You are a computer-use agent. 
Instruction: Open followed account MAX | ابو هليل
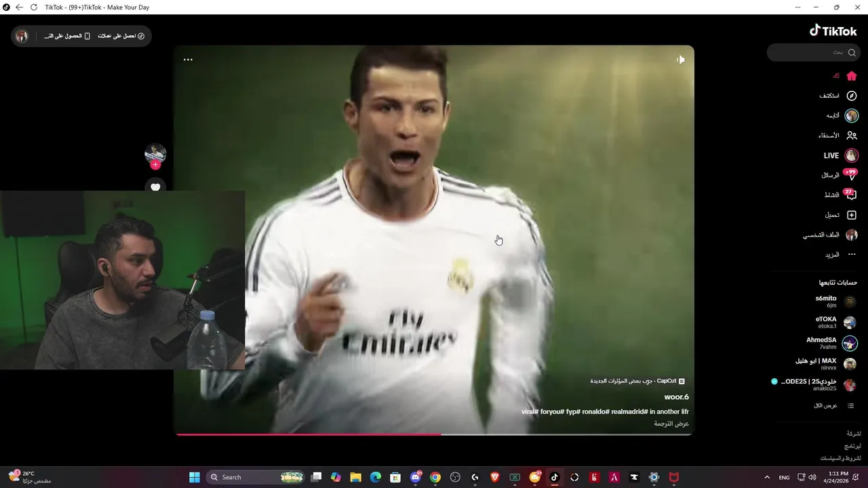(825, 364)
